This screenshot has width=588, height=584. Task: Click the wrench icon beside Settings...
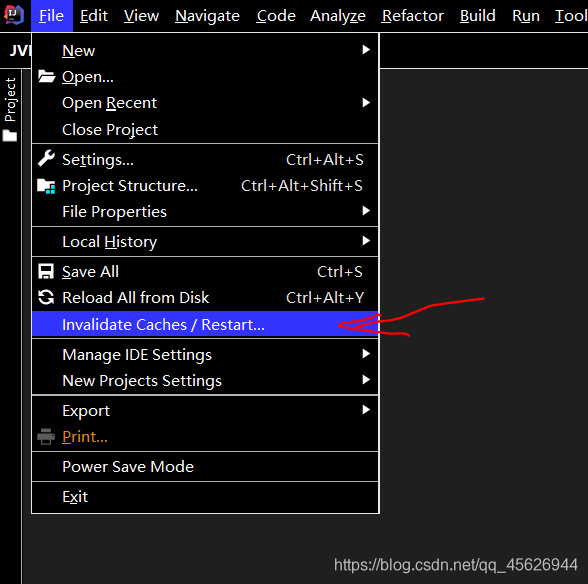tap(46, 159)
